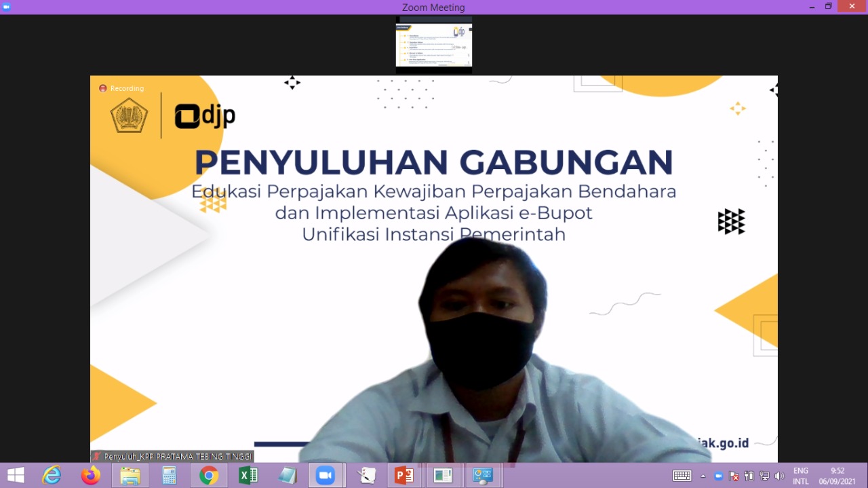Open Internet Explorer in taskbar
Image resolution: width=868 pixels, height=488 pixels.
tap(52, 476)
